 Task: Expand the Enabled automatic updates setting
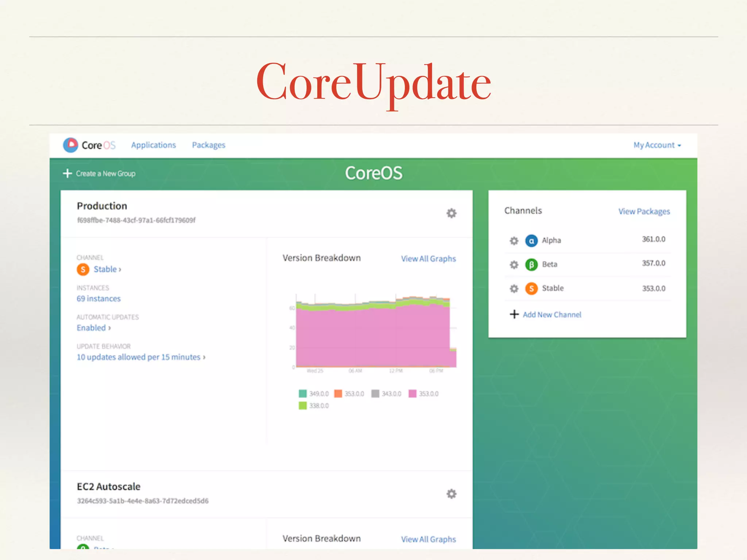[x=94, y=328]
